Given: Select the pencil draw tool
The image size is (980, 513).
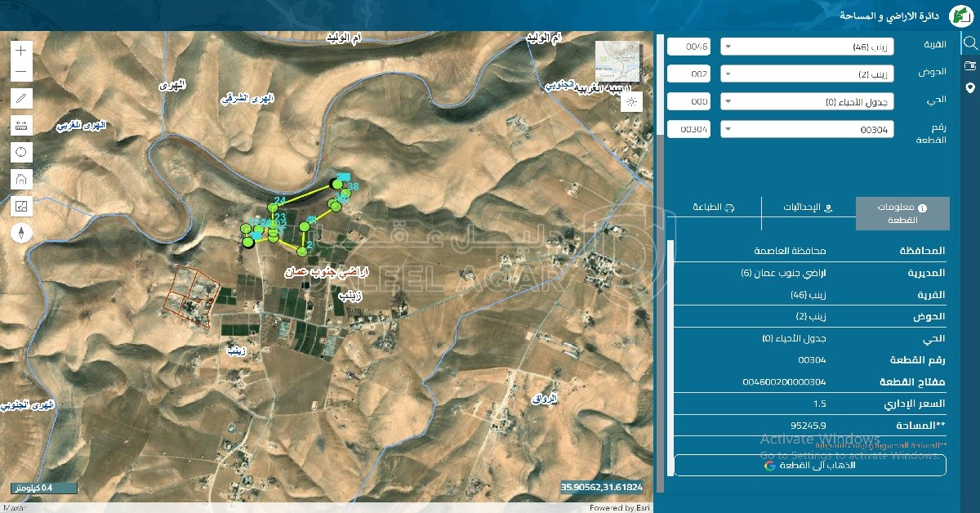Looking at the screenshot, I should [21, 99].
